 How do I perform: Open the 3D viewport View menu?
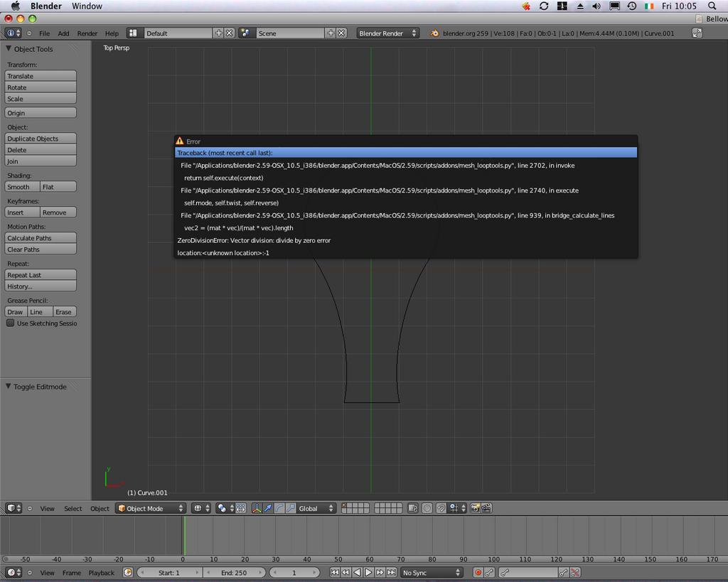47,509
